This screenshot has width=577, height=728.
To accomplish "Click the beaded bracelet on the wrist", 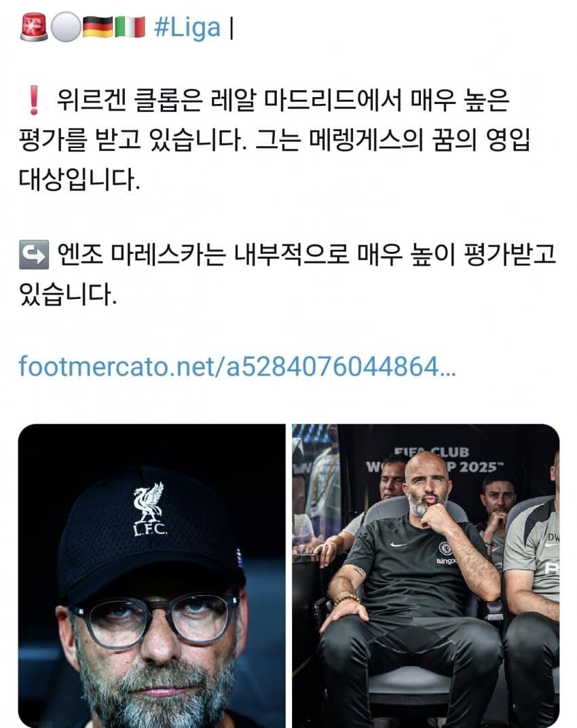I will 347,600.
